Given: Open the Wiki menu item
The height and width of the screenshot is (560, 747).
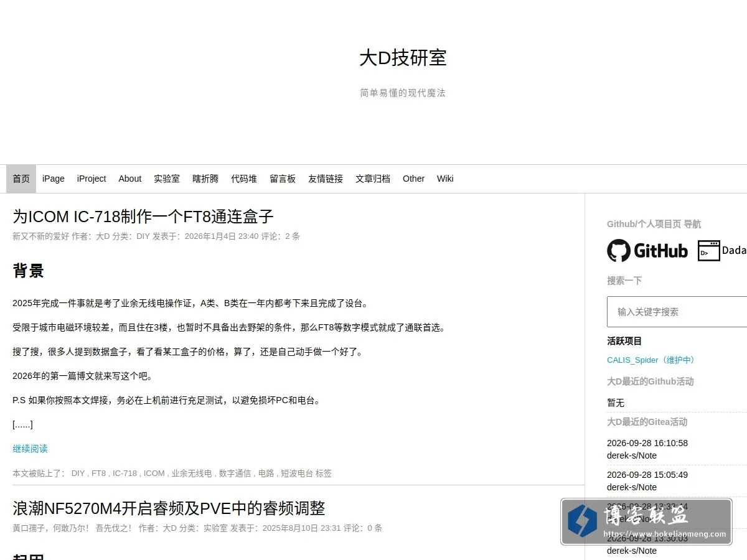Looking at the screenshot, I should 445,179.
